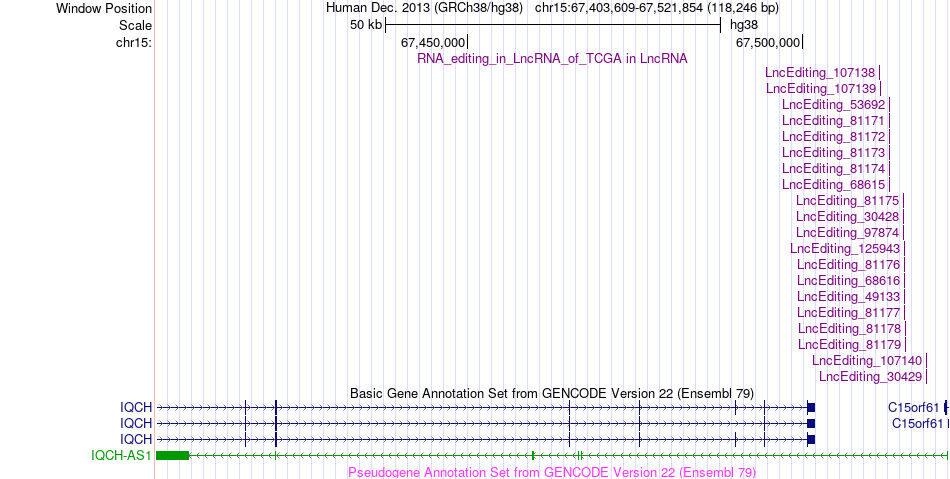
Task: Click the 67,500,000 ruler position marker
Action: 768,42
